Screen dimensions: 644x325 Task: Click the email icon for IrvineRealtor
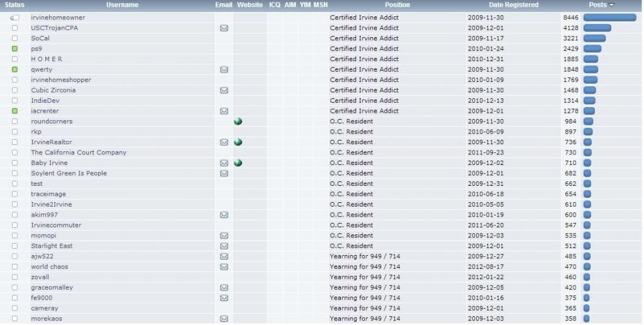point(224,142)
